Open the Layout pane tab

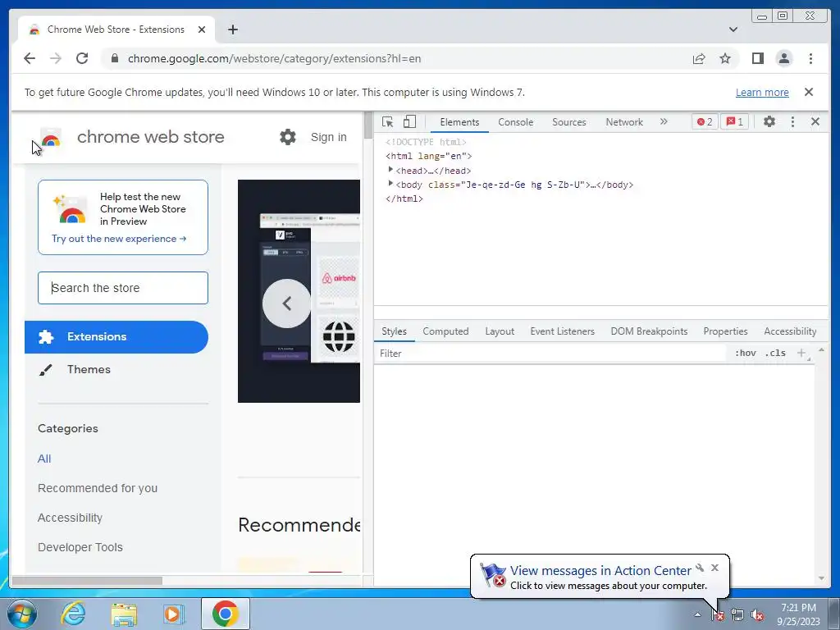500,331
